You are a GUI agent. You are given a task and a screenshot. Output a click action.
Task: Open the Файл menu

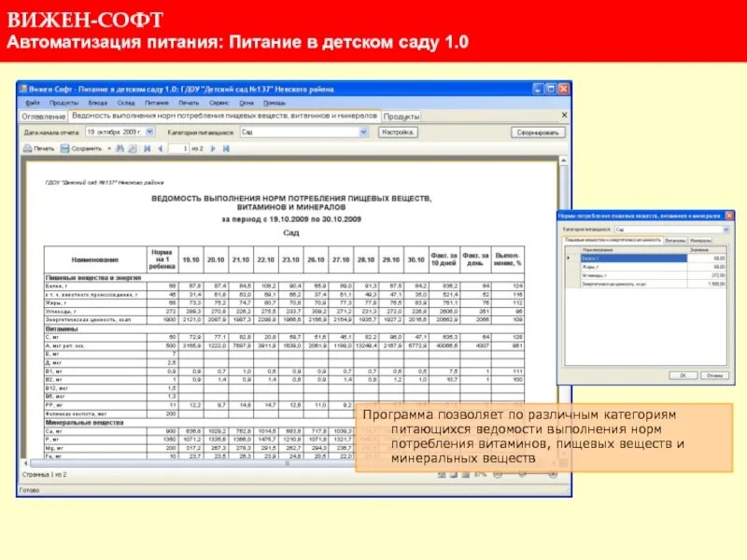[33, 103]
